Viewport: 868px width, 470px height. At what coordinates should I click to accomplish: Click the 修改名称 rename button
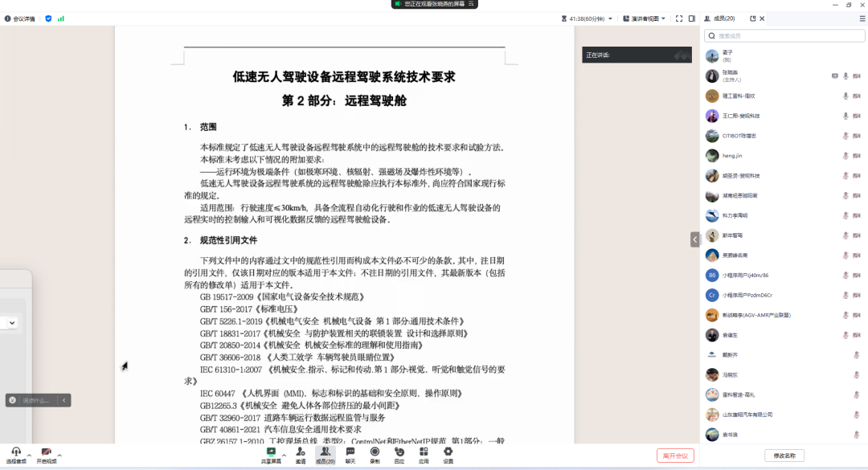coord(784,456)
